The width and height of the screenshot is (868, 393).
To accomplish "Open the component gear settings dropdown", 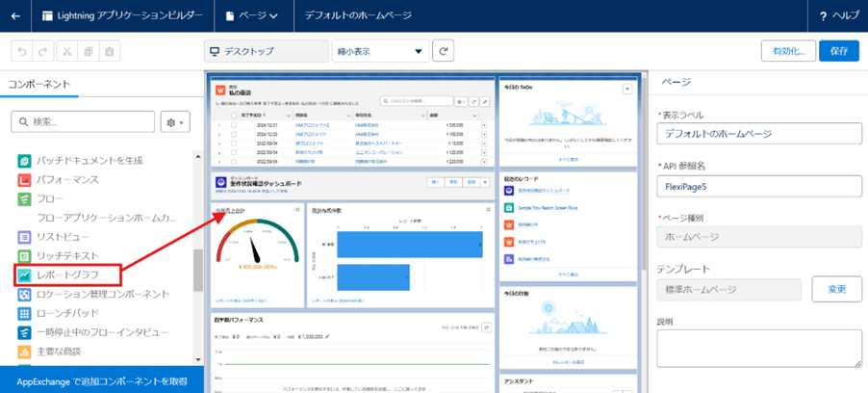I will 175,122.
